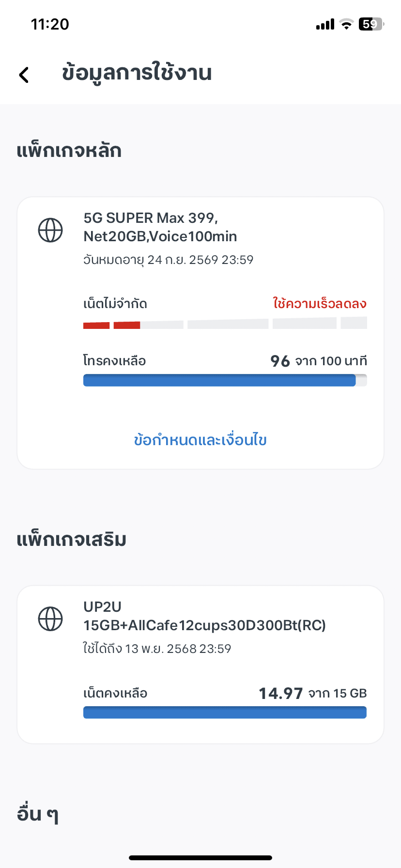Tap the แพ็กเกจเสริม section heading

tap(72, 540)
